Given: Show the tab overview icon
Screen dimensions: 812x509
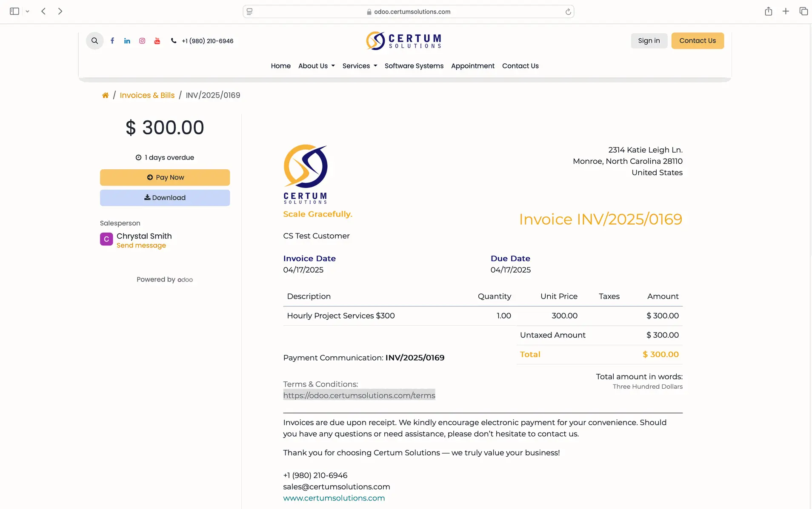Looking at the screenshot, I should 803,11.
